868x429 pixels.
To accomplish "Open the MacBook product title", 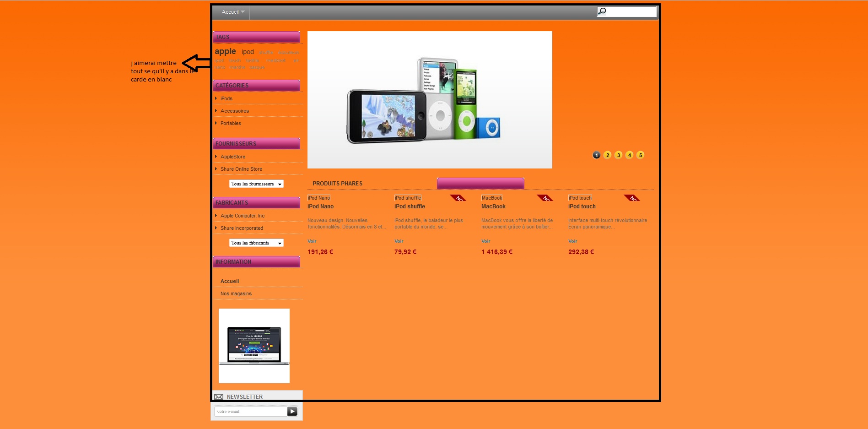I will click(x=493, y=206).
